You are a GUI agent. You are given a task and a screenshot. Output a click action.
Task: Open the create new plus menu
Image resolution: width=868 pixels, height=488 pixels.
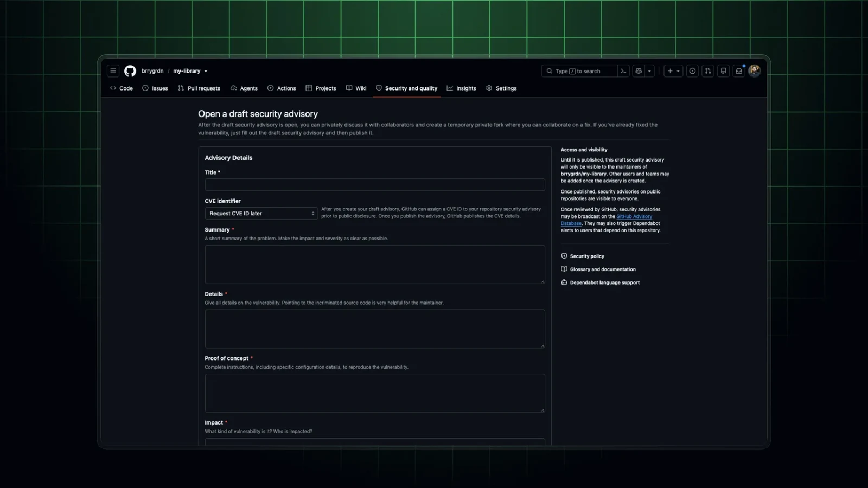[x=673, y=71]
